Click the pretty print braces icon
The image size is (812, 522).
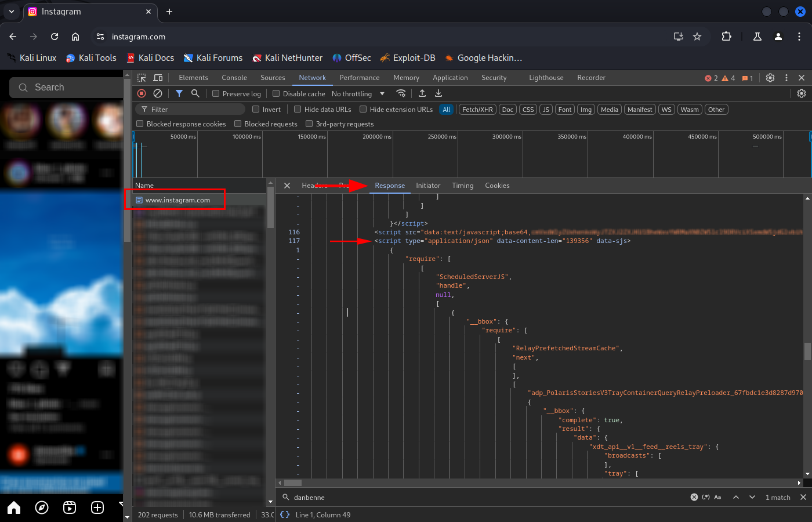285,514
